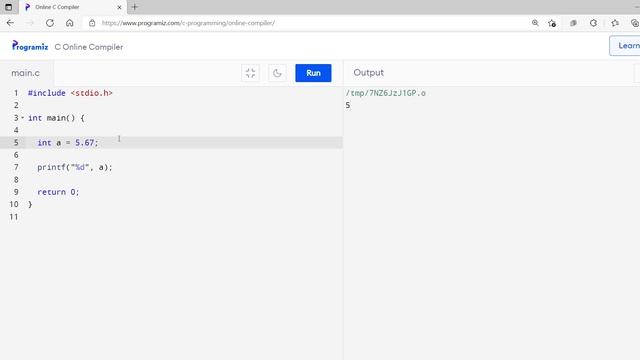Viewport: 640px width, 360px height.
Task: Open the tab actions menu icon
Action: pos(8,7)
